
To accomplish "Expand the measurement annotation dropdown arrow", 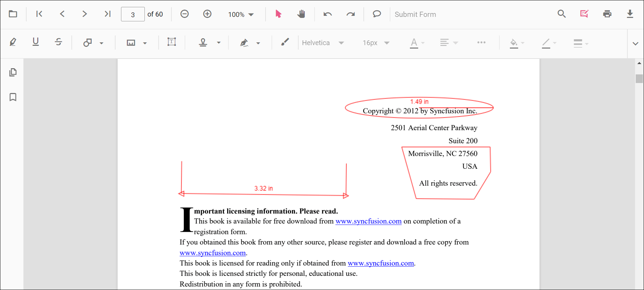I will tap(145, 43).
